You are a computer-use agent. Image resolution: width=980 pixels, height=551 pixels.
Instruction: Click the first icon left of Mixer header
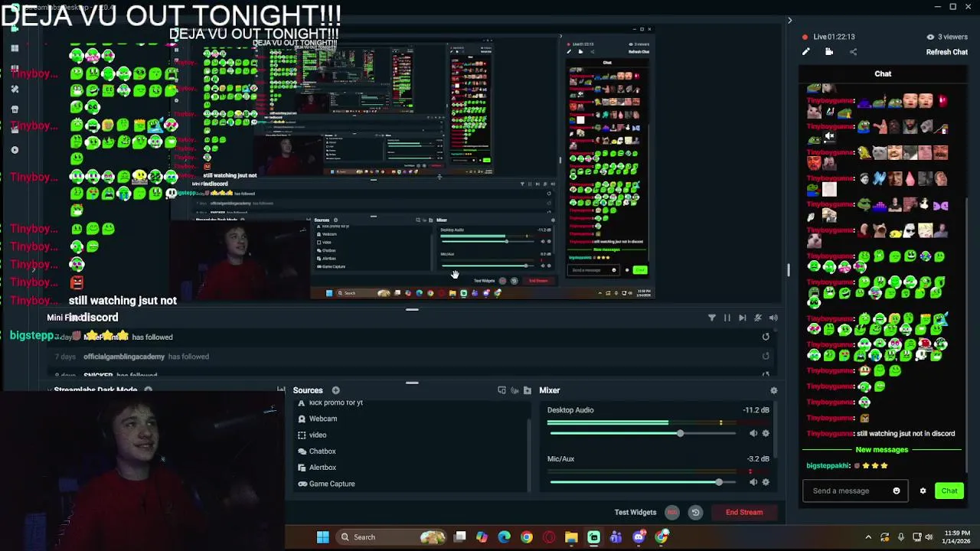click(501, 390)
